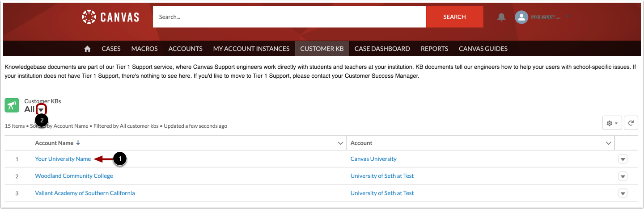Click the user profile avatar

tap(521, 17)
